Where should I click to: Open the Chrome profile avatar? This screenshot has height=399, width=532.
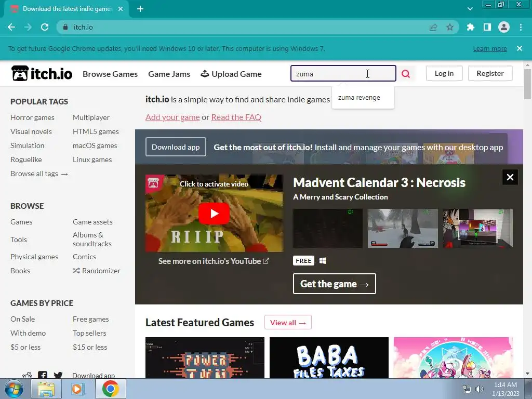(x=504, y=27)
